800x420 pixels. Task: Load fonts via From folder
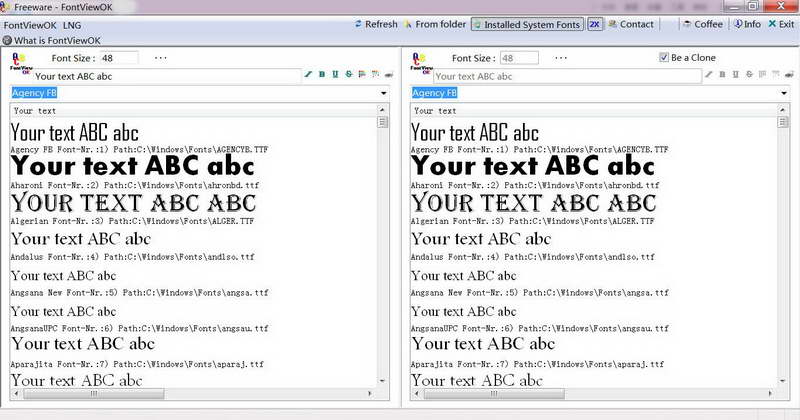pos(435,24)
